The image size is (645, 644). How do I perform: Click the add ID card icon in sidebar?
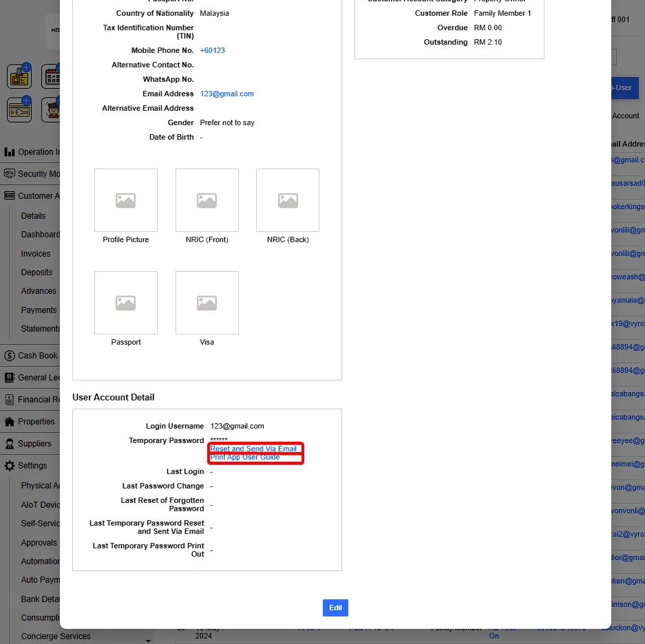19,76
